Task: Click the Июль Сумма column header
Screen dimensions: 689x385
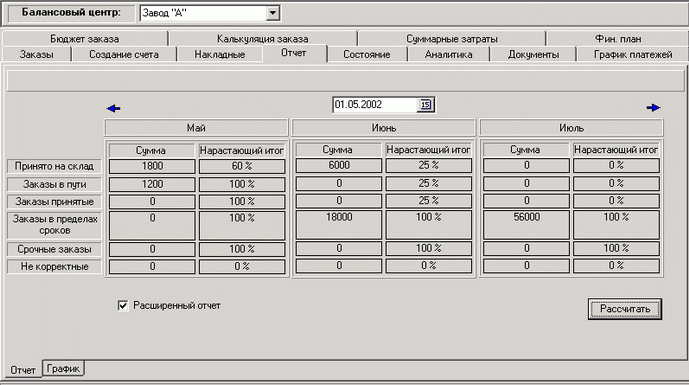Action: pyautogui.click(x=526, y=149)
